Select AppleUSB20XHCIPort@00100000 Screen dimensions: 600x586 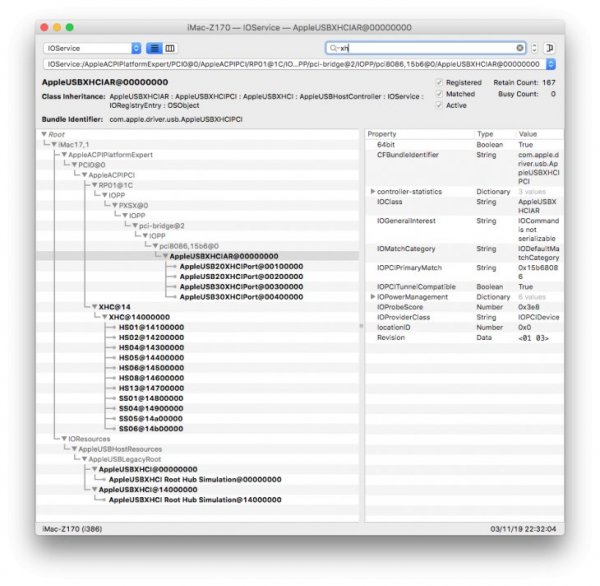tap(241, 266)
